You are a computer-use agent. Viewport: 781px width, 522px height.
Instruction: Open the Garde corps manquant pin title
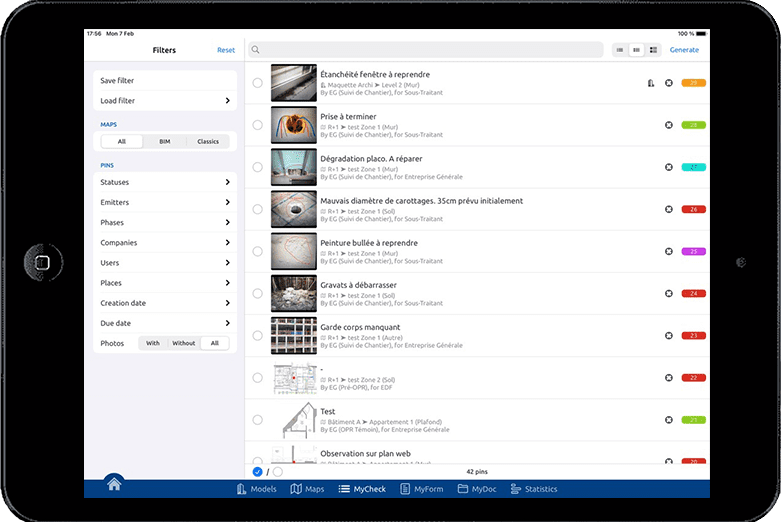pyautogui.click(x=360, y=327)
